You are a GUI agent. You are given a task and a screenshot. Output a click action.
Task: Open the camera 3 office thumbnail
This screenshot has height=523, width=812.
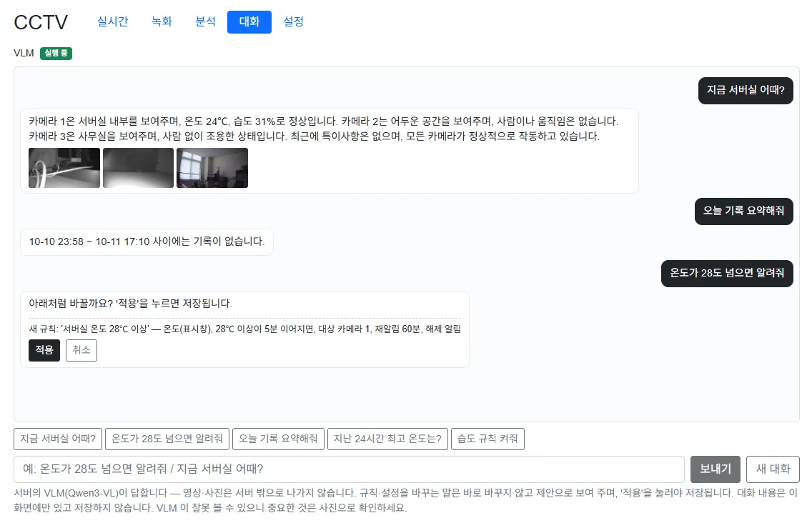click(x=212, y=168)
